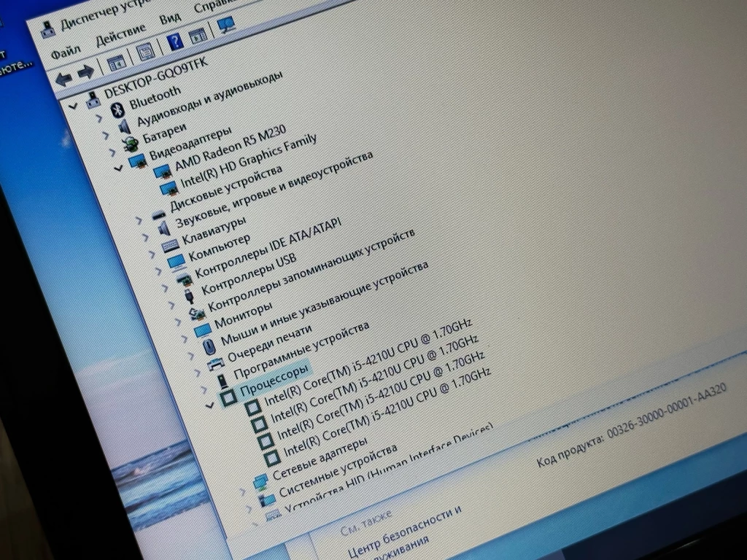This screenshot has width=747, height=560.
Task: Click the Код продукта value 00326-30000-00001-AA320
Action: [x=667, y=411]
